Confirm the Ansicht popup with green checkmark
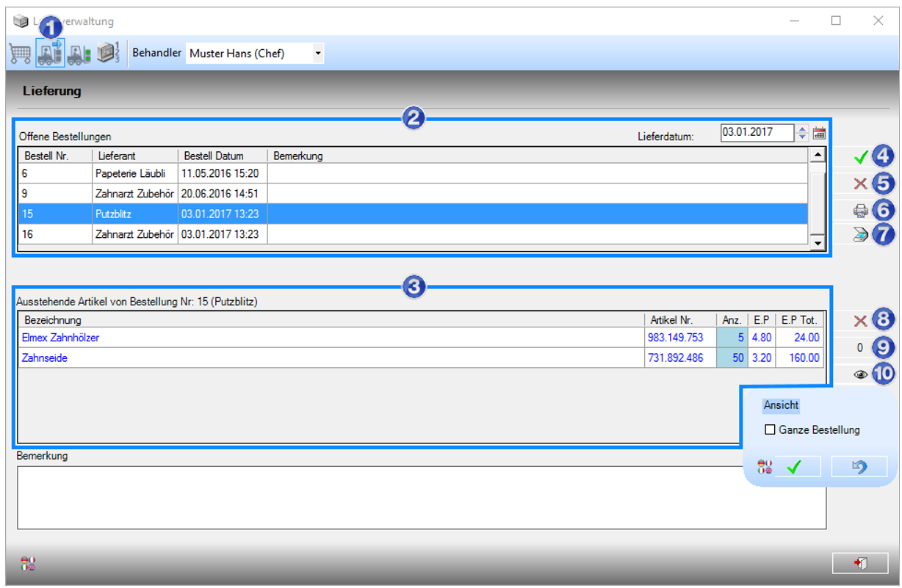Viewport: 902px width, 588px height. tap(793, 467)
